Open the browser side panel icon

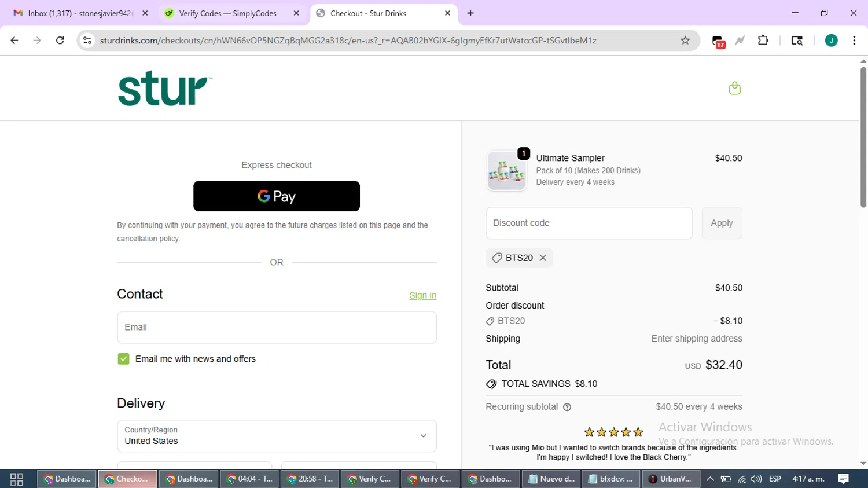(x=797, y=41)
